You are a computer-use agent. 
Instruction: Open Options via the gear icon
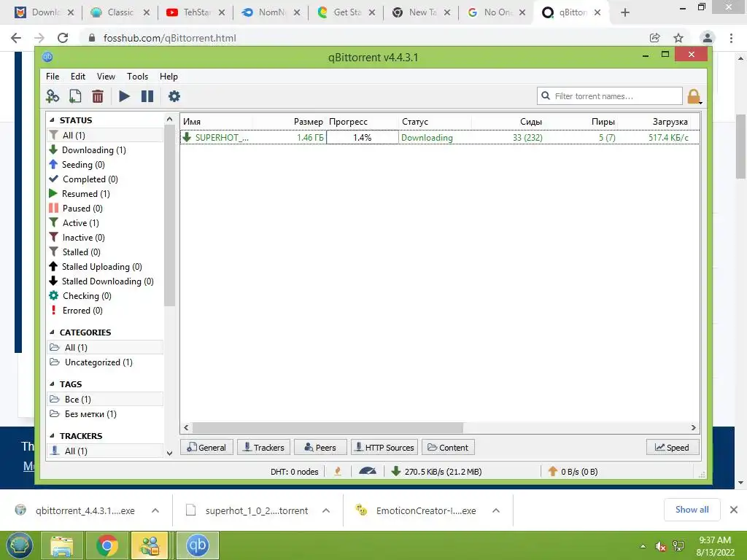tap(174, 97)
